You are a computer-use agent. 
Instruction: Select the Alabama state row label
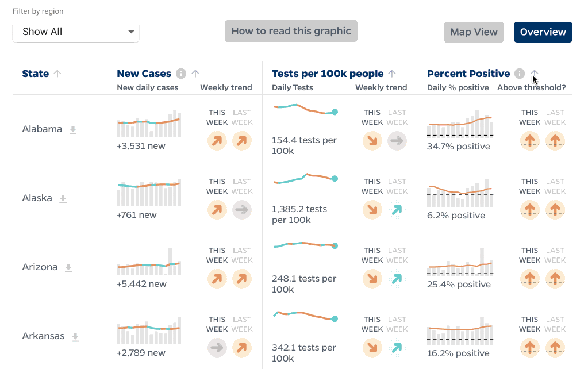point(42,129)
